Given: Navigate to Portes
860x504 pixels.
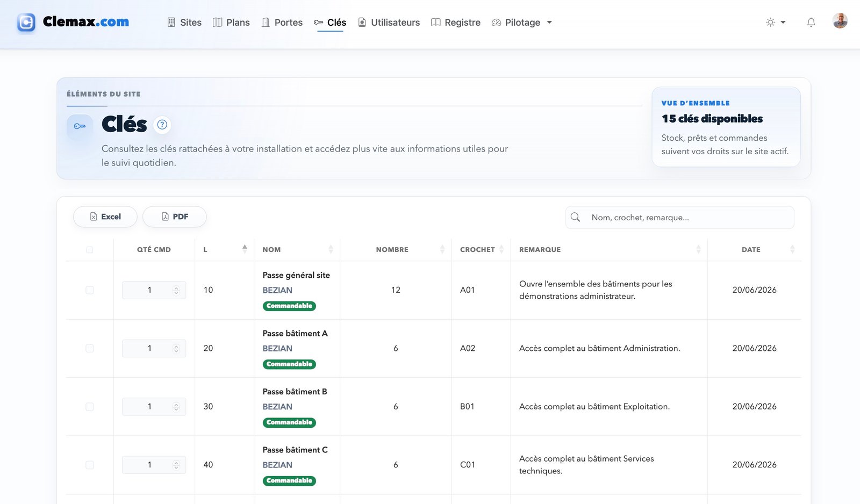Looking at the screenshot, I should (282, 23).
